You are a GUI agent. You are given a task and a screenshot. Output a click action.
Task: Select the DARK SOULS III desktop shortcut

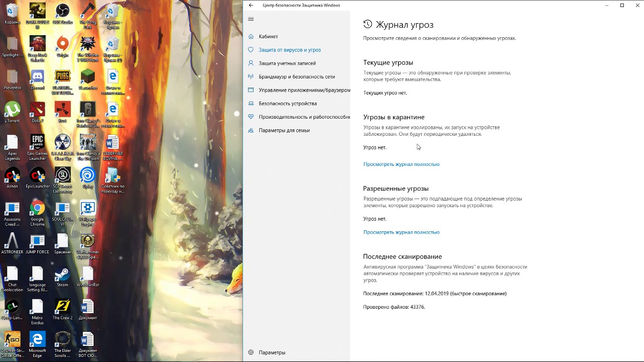[x=37, y=16]
